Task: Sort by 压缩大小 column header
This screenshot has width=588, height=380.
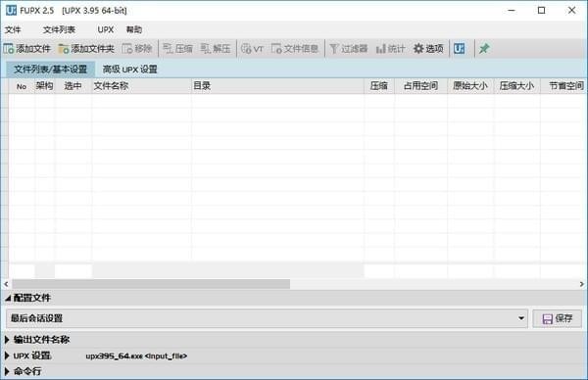Action: (517, 86)
